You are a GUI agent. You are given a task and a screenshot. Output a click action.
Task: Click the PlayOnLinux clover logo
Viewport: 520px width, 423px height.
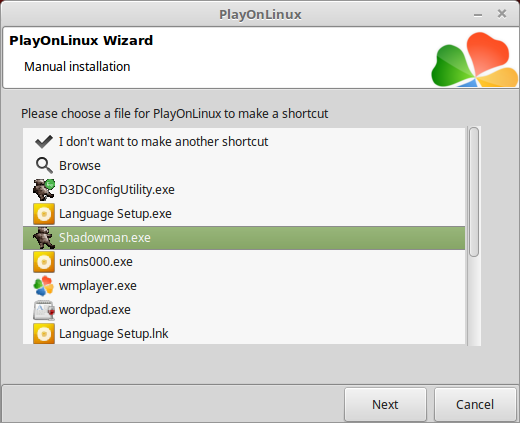click(x=475, y=60)
